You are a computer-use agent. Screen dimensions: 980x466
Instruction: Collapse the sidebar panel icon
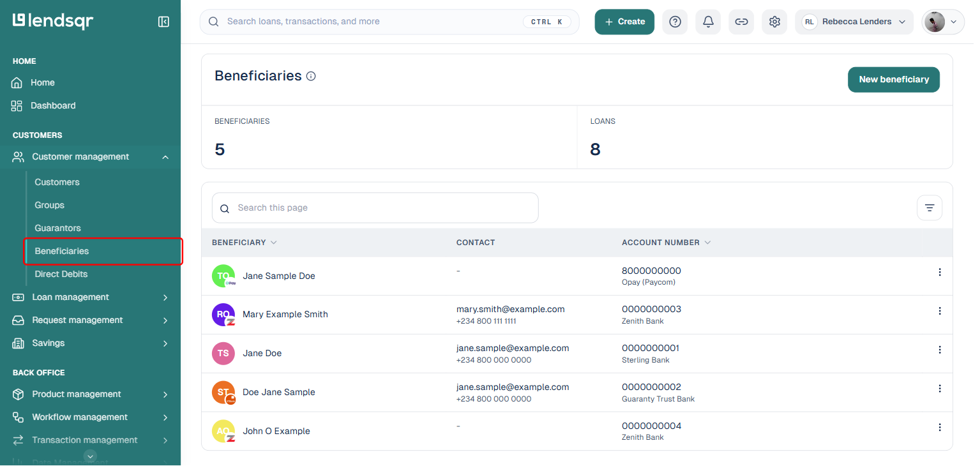coord(163,22)
